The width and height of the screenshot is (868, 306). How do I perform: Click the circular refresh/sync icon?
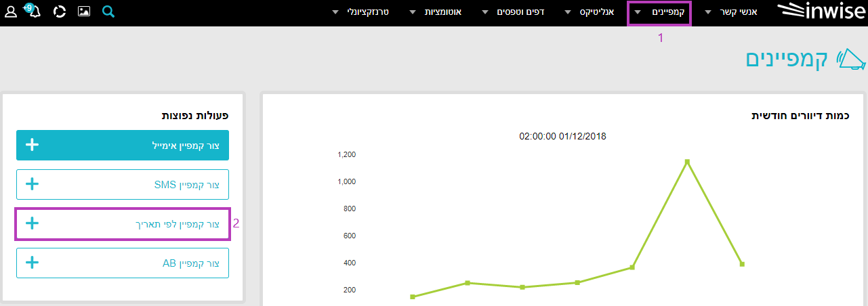coord(60,12)
